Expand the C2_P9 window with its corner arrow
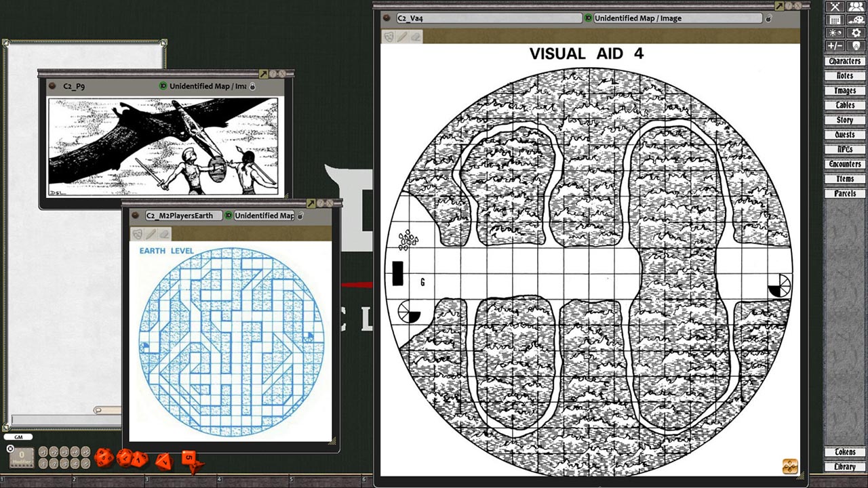 pos(264,74)
